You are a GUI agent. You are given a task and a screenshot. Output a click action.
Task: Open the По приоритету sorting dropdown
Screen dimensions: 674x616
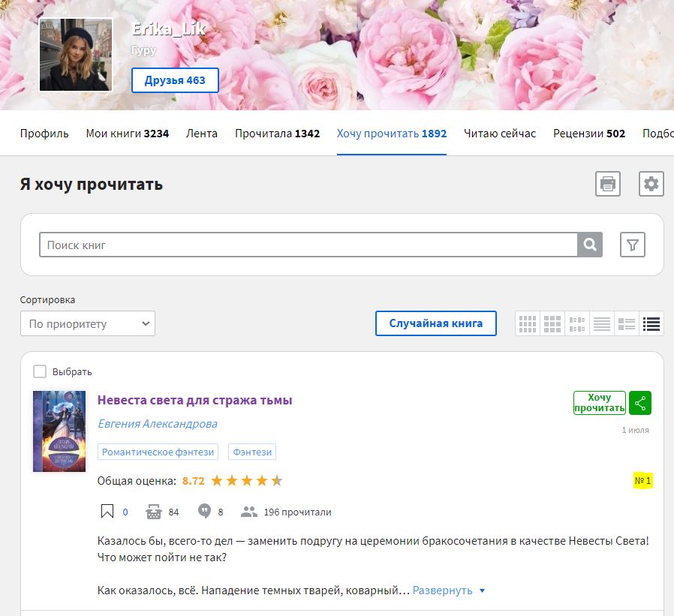click(88, 323)
